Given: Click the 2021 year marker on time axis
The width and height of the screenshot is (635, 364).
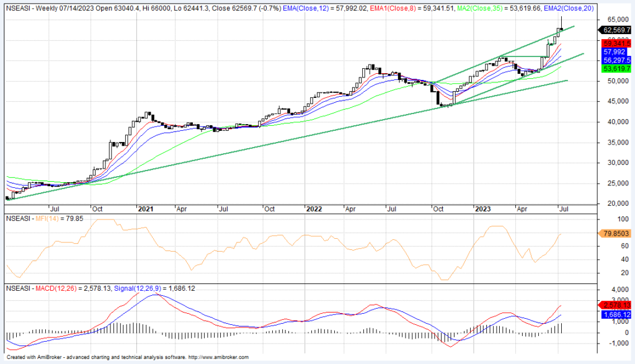Looking at the screenshot, I should (145, 209).
